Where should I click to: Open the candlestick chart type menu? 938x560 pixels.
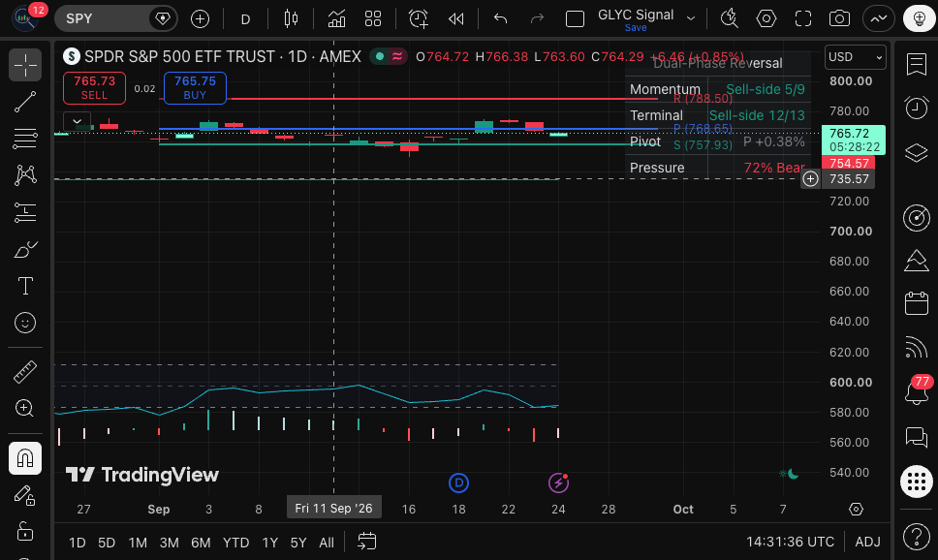pos(291,19)
